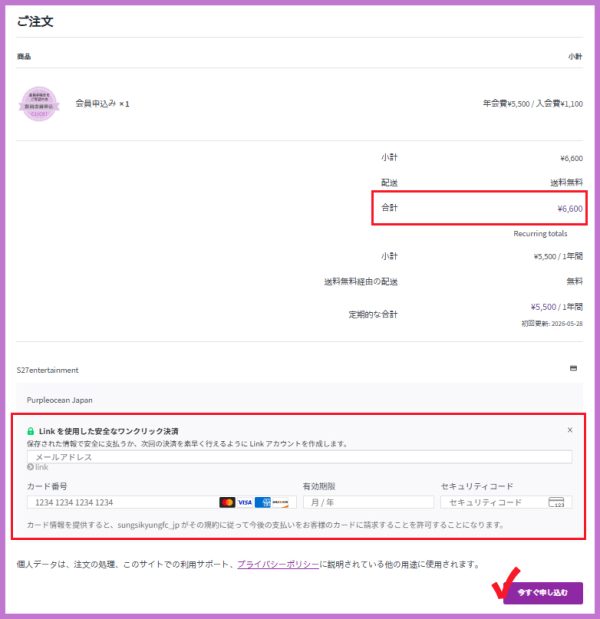
Task: Click the American Express card logo
Action: pyautogui.click(x=263, y=502)
